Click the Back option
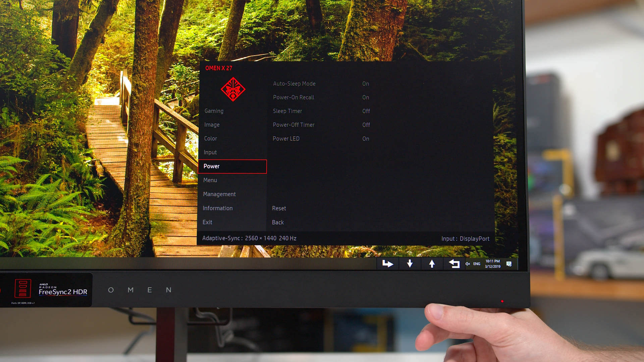 pos(278,223)
